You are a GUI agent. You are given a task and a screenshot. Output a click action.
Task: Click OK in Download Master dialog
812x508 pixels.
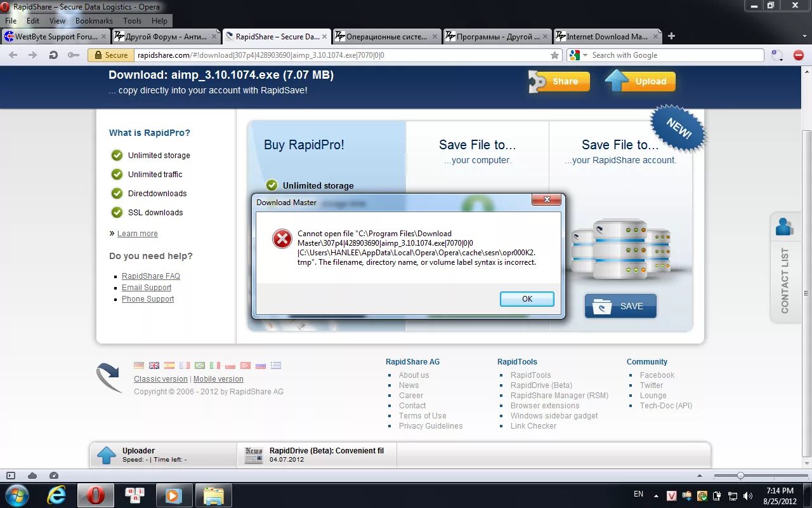tap(527, 298)
